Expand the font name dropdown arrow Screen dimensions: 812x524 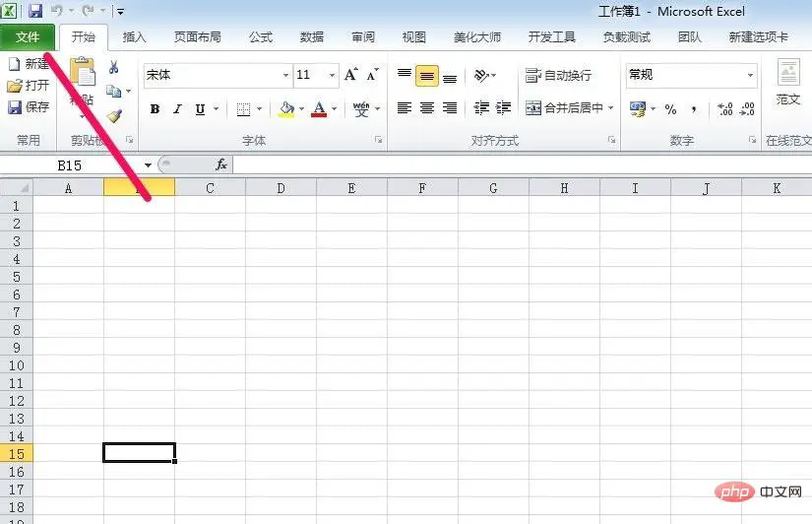[x=285, y=76]
